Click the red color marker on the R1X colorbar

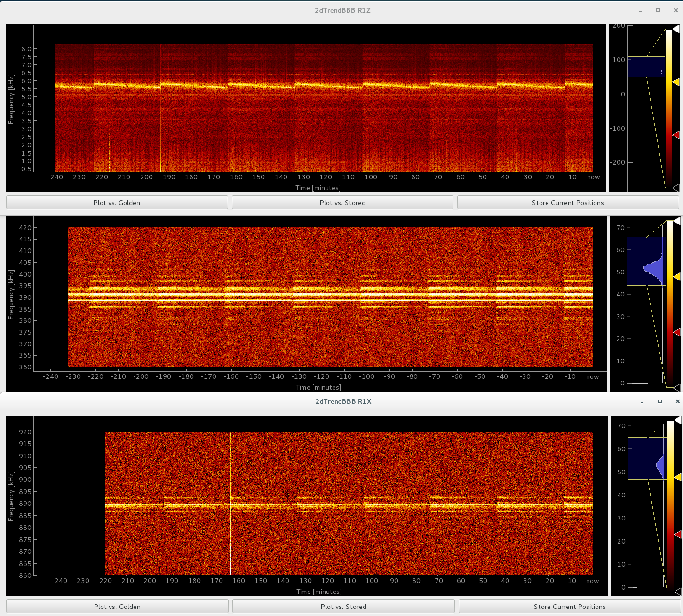[x=677, y=535]
